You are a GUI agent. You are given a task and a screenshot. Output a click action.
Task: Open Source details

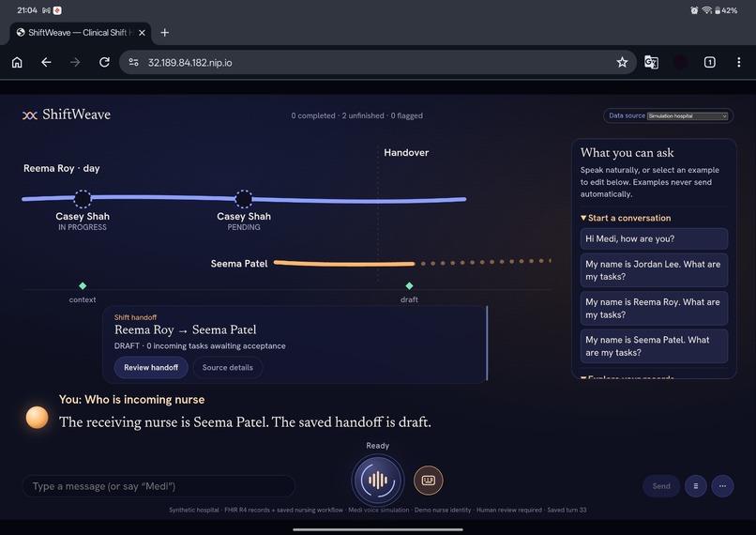(228, 368)
